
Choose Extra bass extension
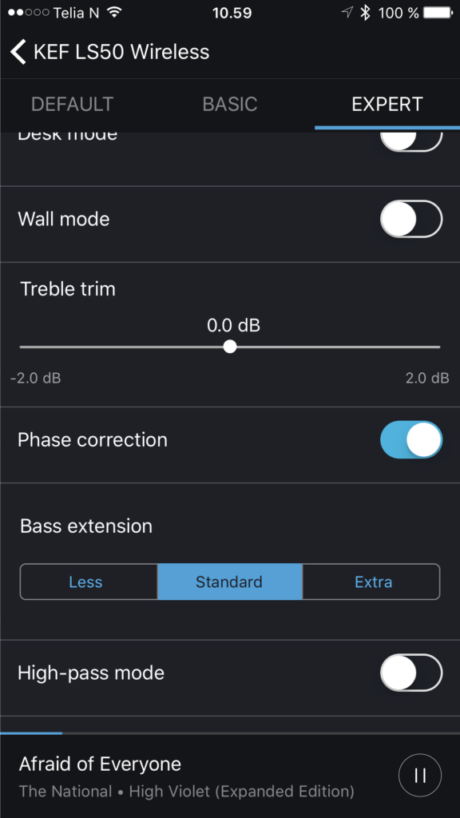tap(371, 582)
